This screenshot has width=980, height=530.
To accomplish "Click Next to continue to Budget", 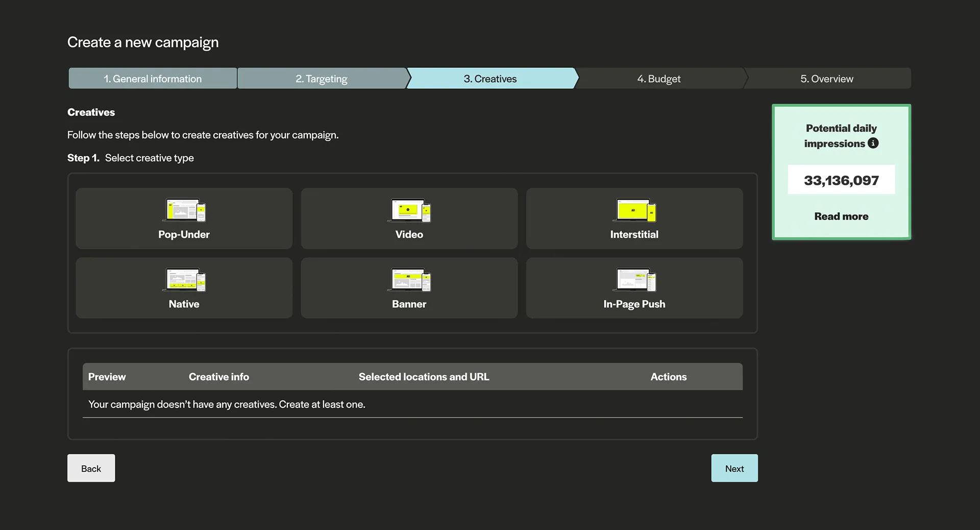I will 734,468.
